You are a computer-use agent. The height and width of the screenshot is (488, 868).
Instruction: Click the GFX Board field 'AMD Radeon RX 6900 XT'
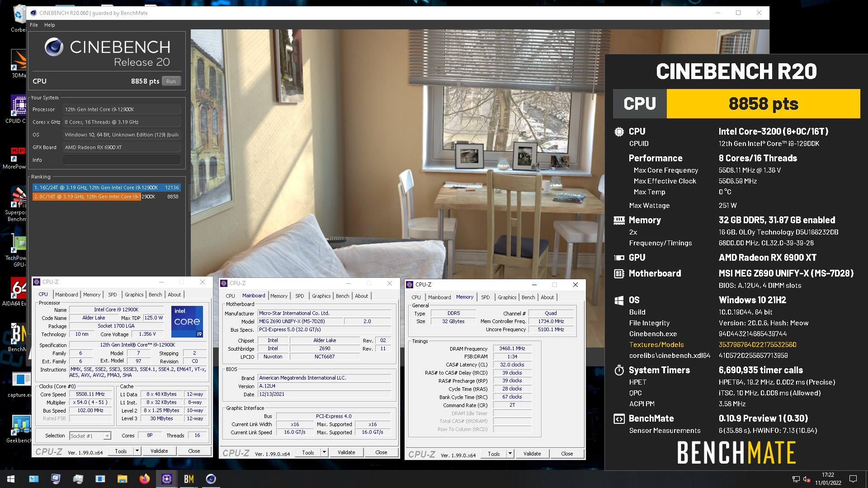(x=121, y=147)
